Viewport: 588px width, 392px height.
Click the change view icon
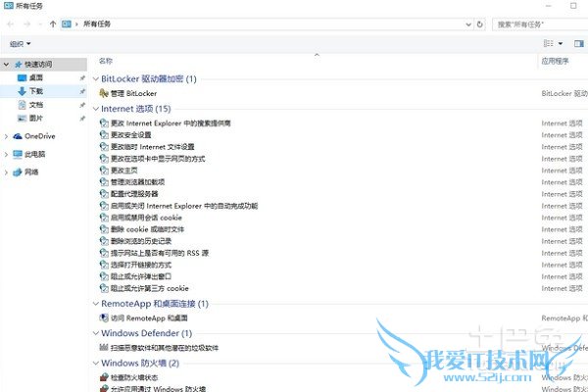548,43
